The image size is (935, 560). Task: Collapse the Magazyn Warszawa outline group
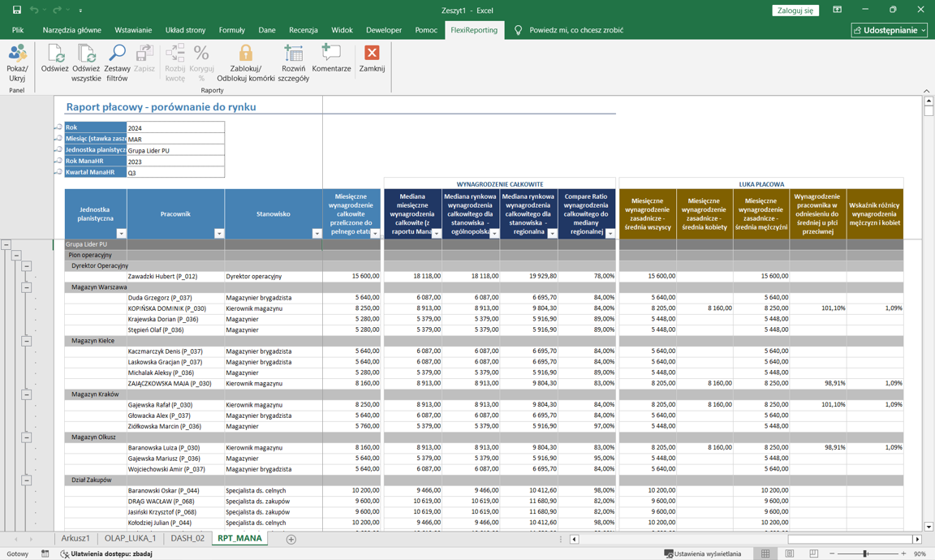click(27, 287)
